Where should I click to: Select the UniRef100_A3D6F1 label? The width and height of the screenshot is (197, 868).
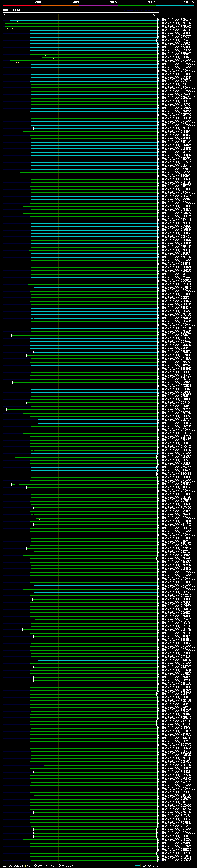176,159
